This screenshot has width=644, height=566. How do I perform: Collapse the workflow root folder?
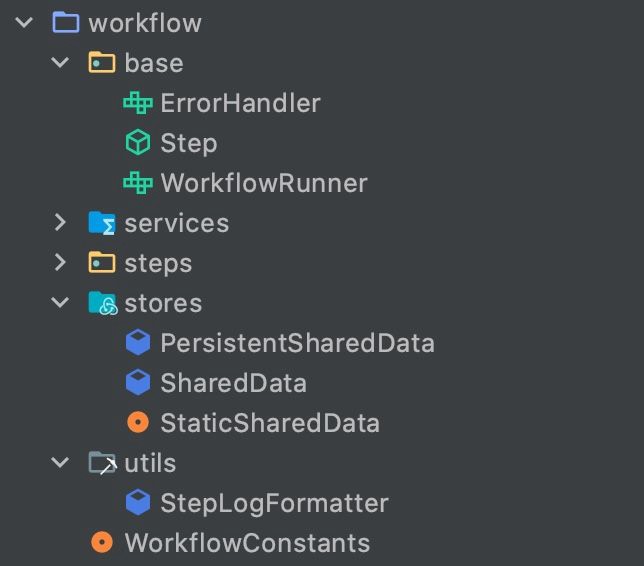point(24,22)
